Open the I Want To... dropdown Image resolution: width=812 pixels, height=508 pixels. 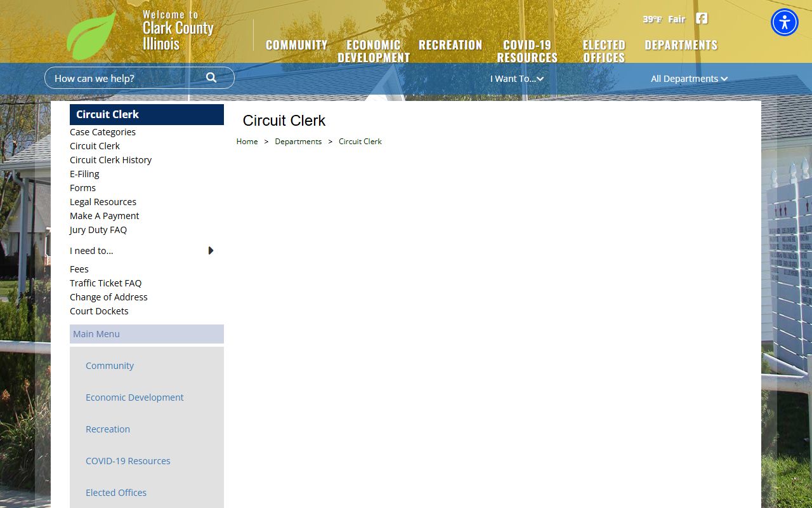click(516, 79)
